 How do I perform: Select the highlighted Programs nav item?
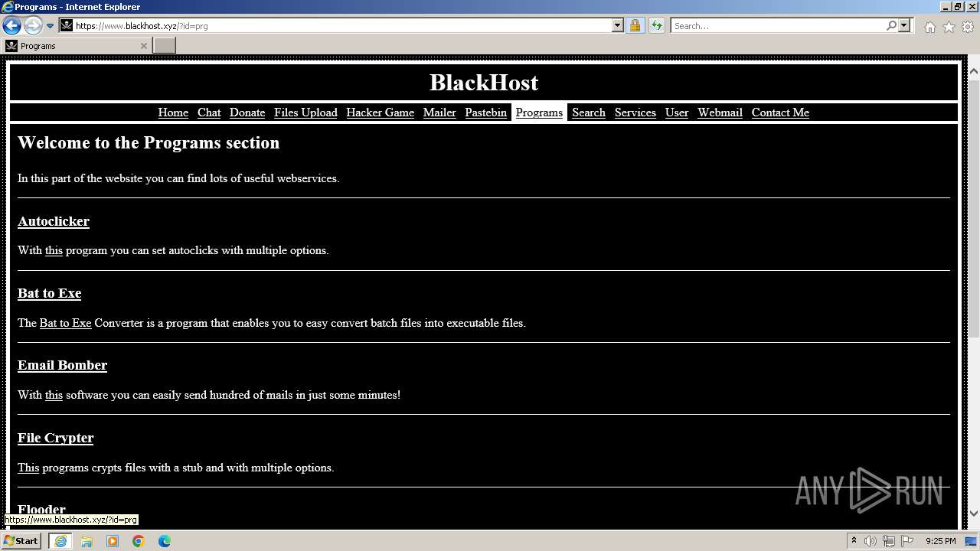(x=539, y=112)
